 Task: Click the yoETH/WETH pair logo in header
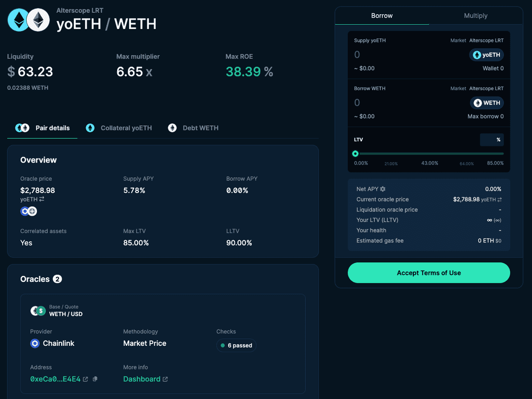(28, 21)
